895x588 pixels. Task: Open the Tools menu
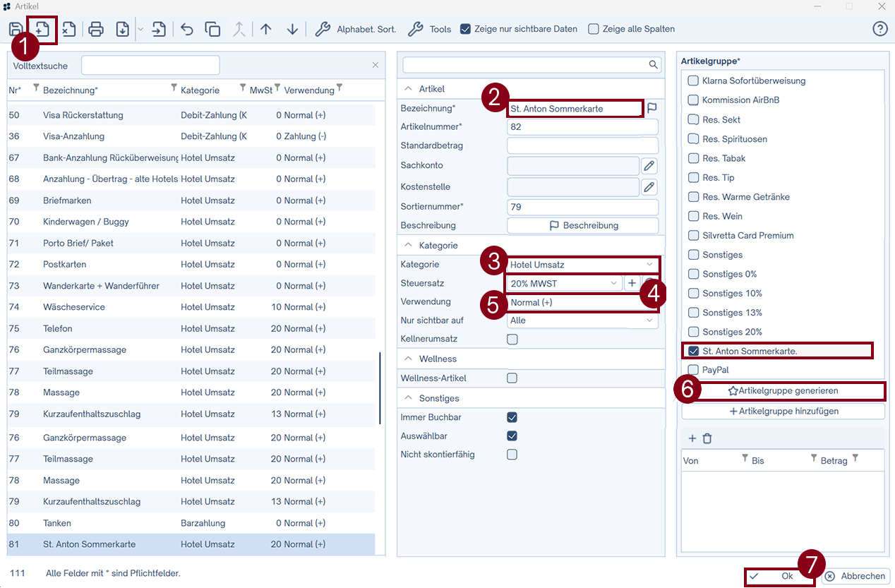(x=430, y=29)
